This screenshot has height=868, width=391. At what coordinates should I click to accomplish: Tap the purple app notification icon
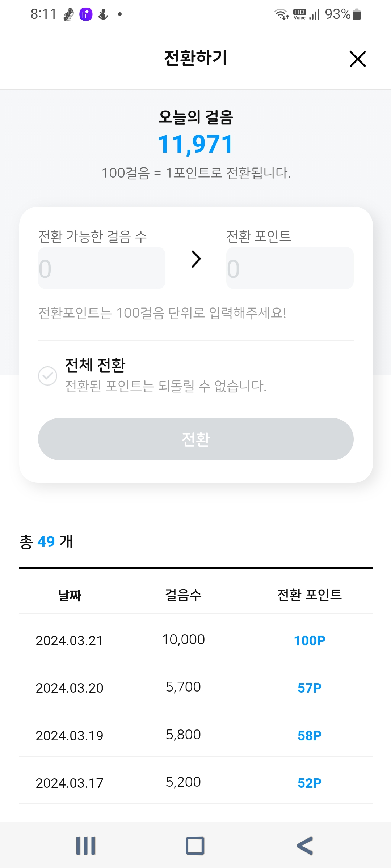86,14
